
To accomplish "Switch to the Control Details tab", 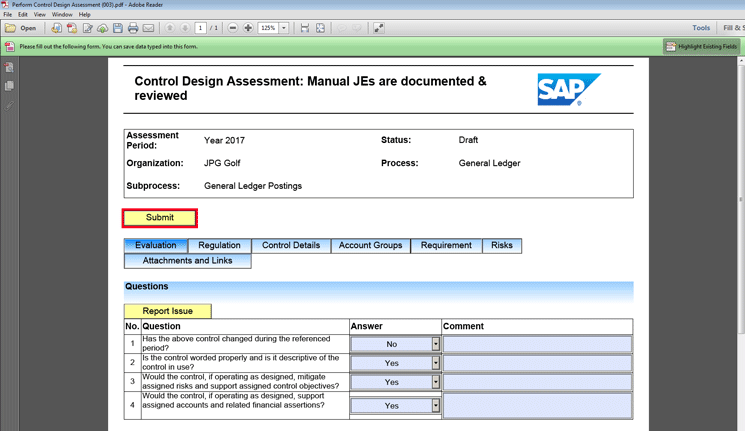I will 291,246.
